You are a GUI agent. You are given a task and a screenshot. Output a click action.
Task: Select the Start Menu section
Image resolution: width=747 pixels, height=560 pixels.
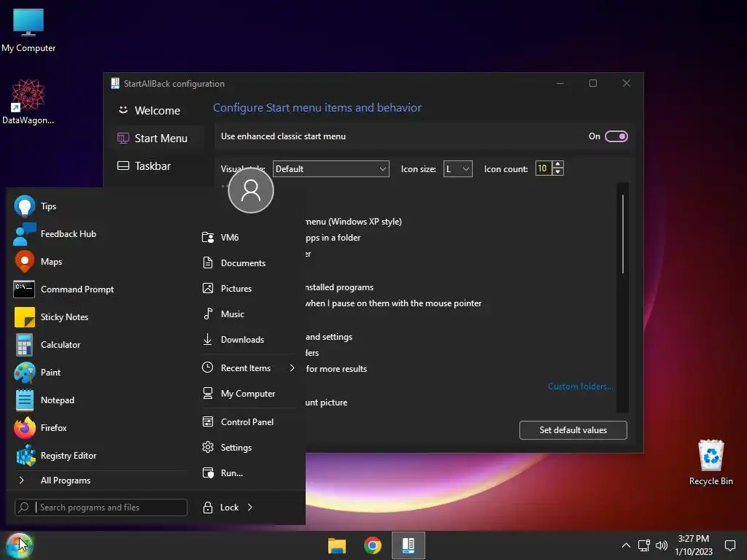(x=158, y=138)
